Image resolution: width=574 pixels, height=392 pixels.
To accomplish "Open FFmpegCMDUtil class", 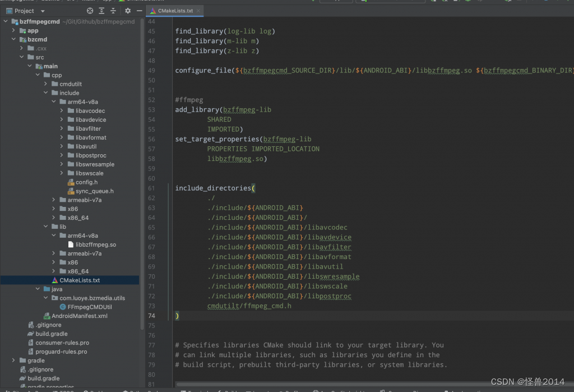I will point(90,307).
